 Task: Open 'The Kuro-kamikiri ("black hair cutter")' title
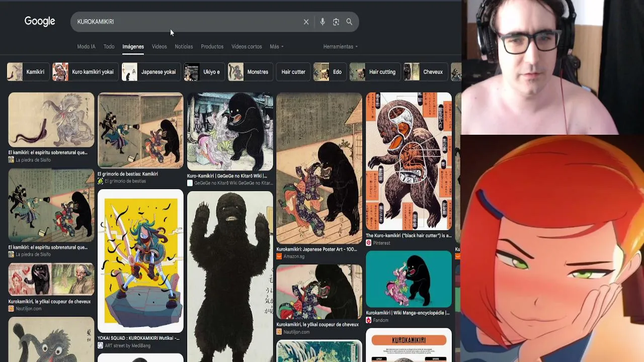click(x=409, y=235)
